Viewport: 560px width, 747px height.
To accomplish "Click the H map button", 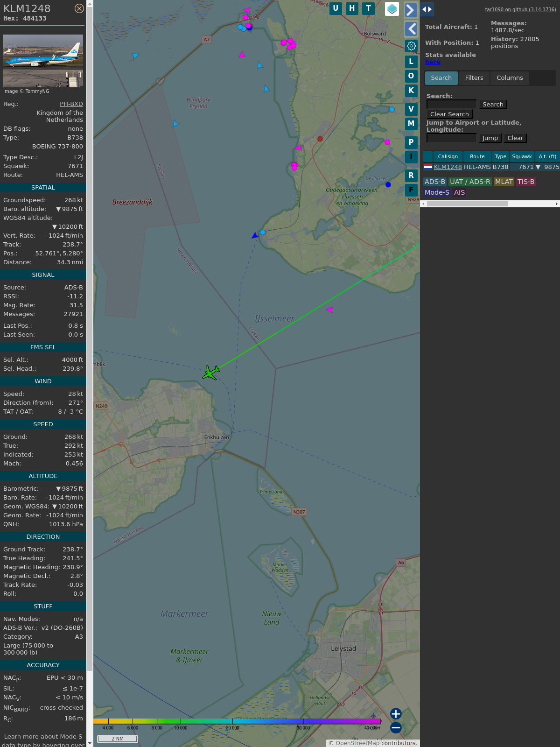I will [x=352, y=8].
